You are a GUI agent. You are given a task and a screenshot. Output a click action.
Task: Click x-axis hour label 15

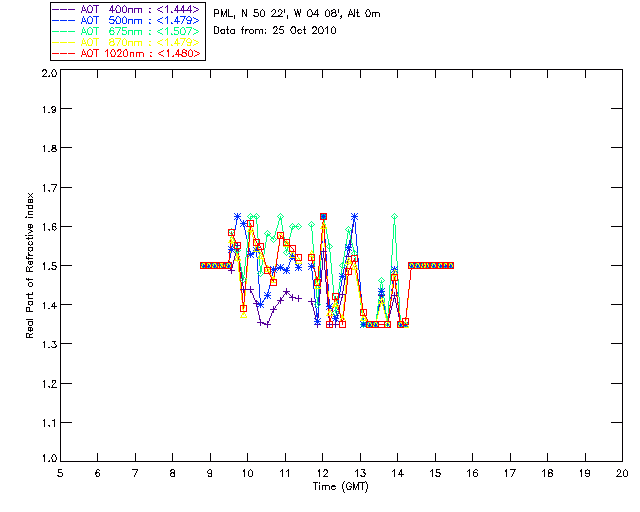435,473
